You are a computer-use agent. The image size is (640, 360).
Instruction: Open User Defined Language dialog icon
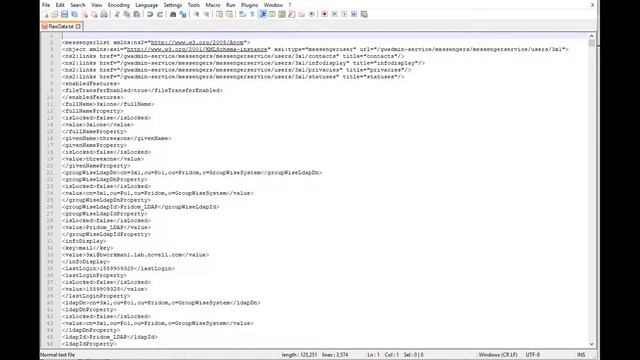pyautogui.click(x=272, y=14)
